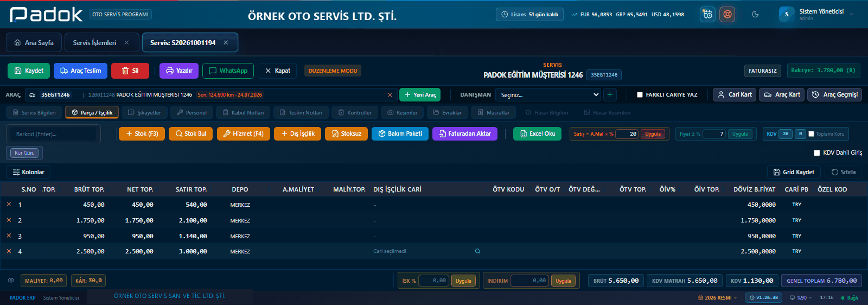Open the Masraflar tab
This screenshot has width=868, height=305.
tap(493, 112)
